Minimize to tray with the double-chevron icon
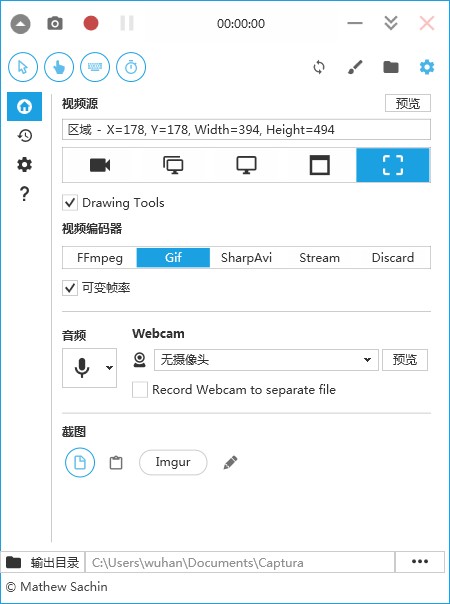Screen dimensions: 450x604 tap(391, 23)
